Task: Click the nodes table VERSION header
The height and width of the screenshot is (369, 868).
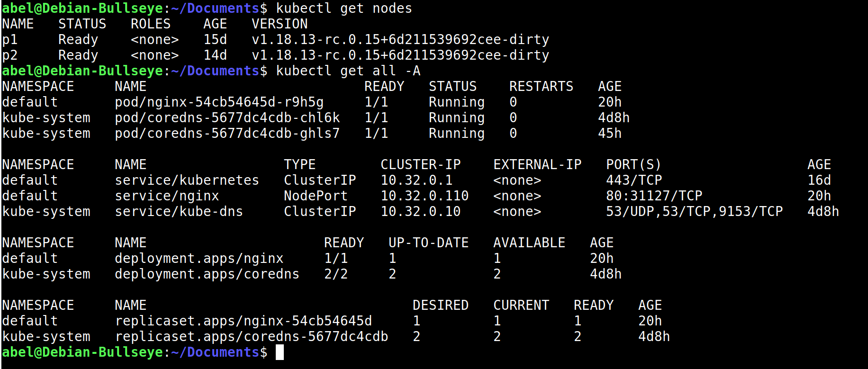Action: tap(280, 24)
